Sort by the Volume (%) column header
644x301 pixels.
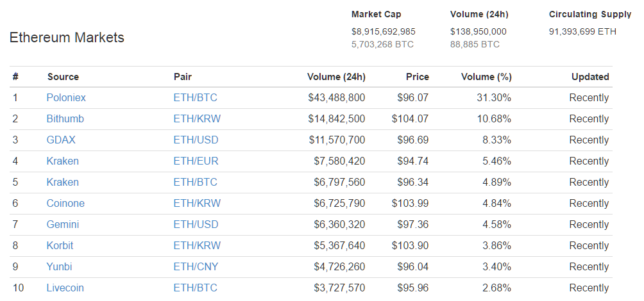(486, 77)
